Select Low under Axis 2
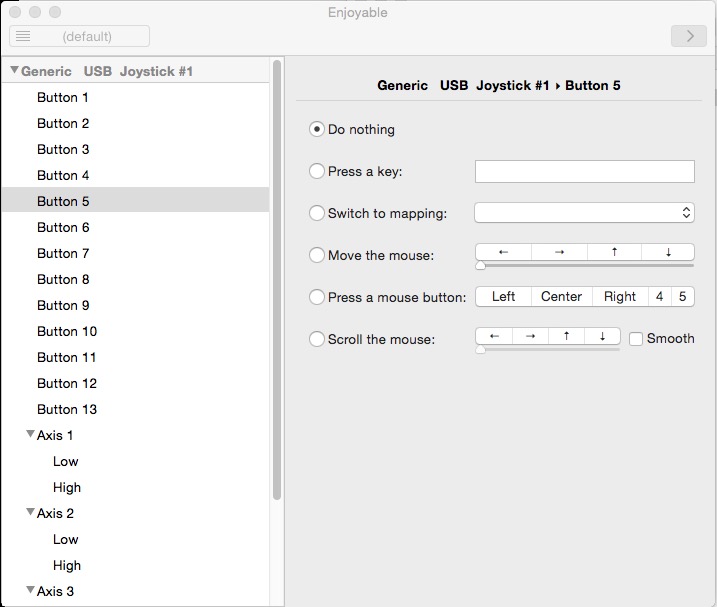This screenshot has width=717, height=607. click(135, 539)
